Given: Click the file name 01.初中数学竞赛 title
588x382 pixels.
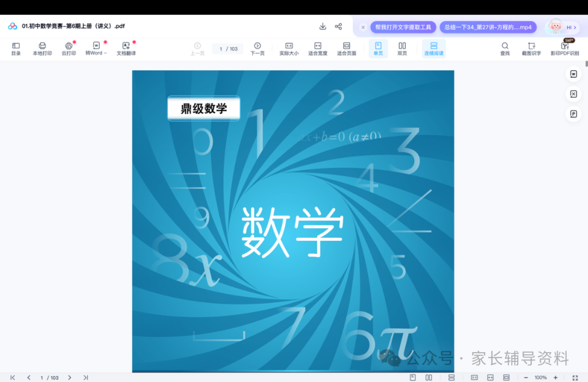Looking at the screenshot, I should click(73, 26).
